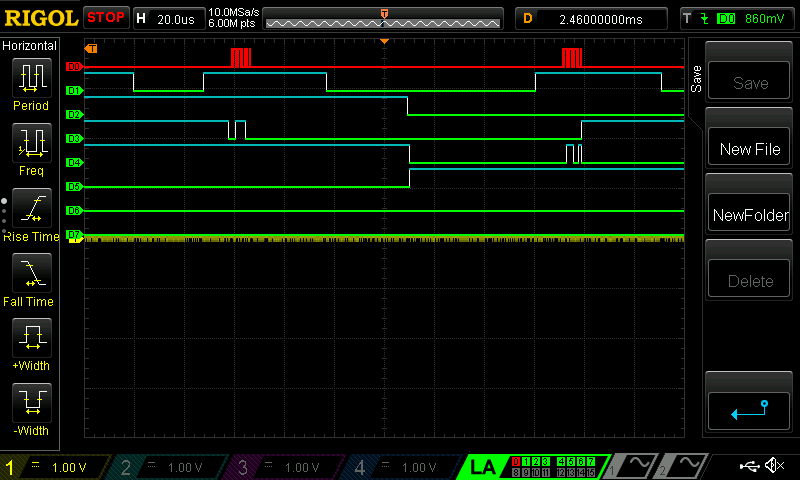Select the Rise Time measurement icon
The width and height of the screenshot is (800, 480).
tap(32, 208)
